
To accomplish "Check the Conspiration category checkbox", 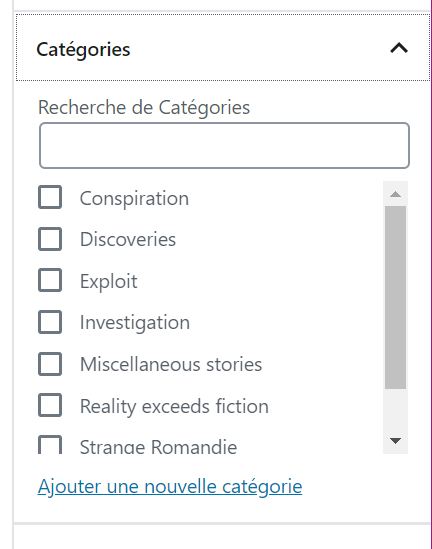I will tap(50, 197).
